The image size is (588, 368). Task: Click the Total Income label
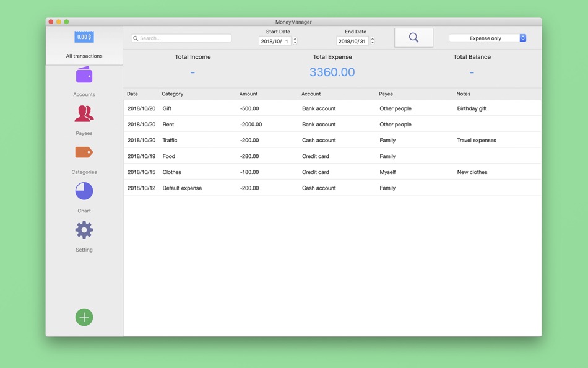tap(192, 57)
